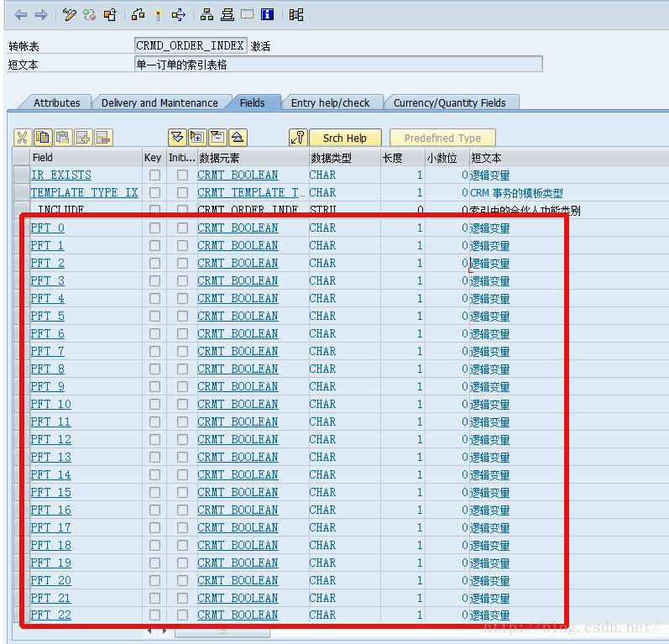Click the foreign keys key icon
The height and width of the screenshot is (644, 669).
coord(298,138)
